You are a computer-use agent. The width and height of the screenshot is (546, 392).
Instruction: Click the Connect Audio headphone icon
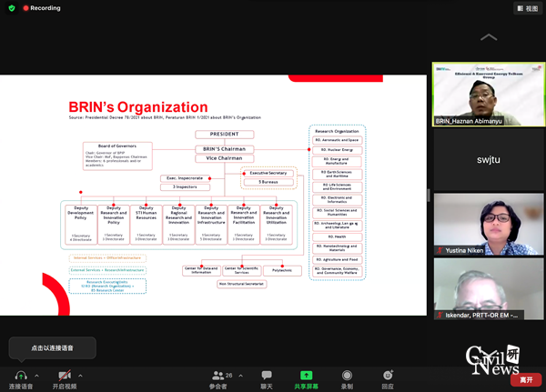click(x=19, y=375)
